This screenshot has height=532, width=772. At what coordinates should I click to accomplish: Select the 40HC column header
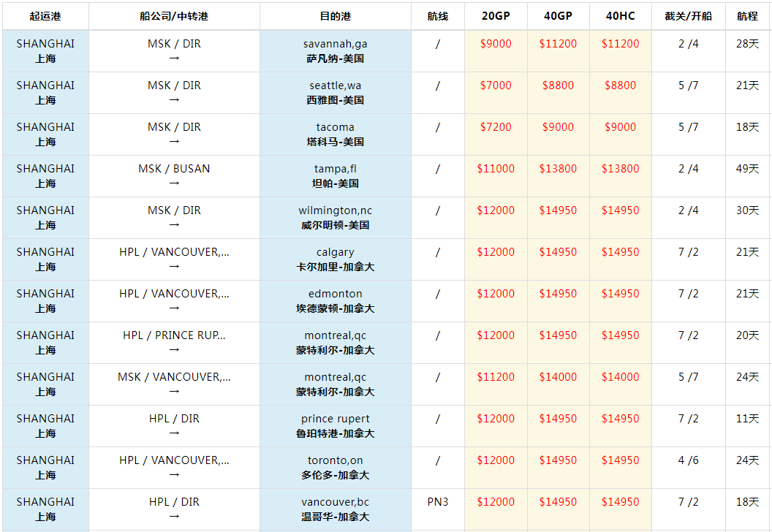[x=620, y=16]
